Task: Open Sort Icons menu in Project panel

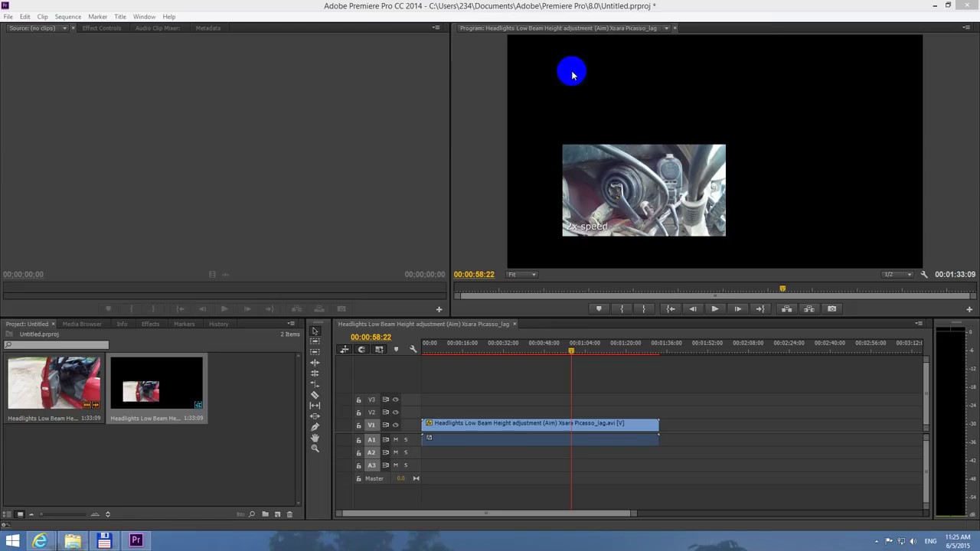Action: (107, 514)
